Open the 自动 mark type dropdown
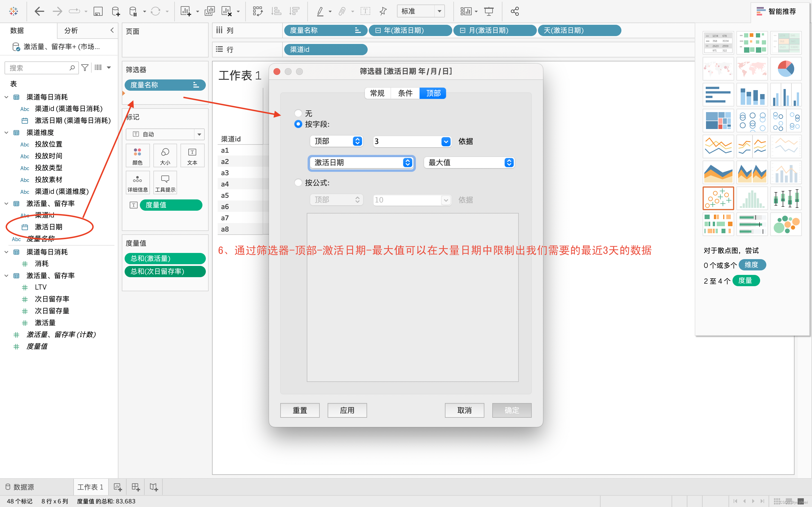The image size is (812, 507). coord(165,134)
